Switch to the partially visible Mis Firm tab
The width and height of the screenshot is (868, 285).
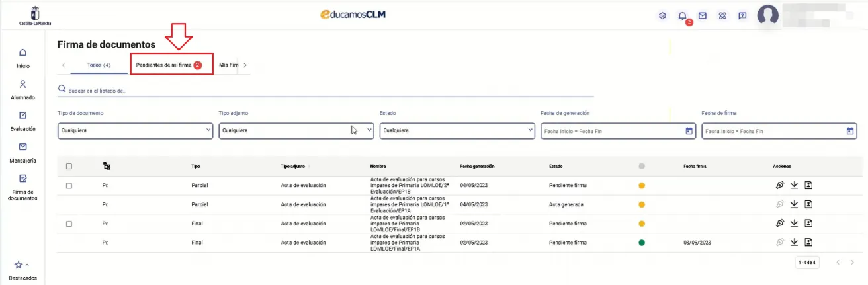[x=228, y=65]
